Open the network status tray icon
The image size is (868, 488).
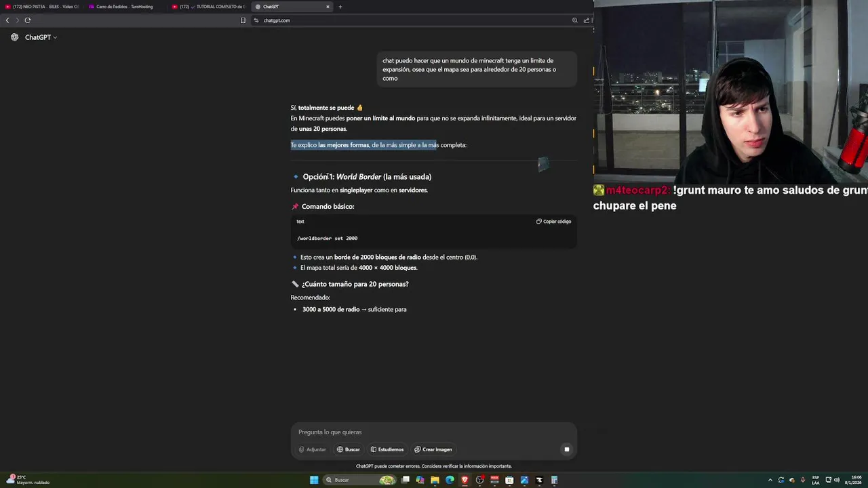829,480
